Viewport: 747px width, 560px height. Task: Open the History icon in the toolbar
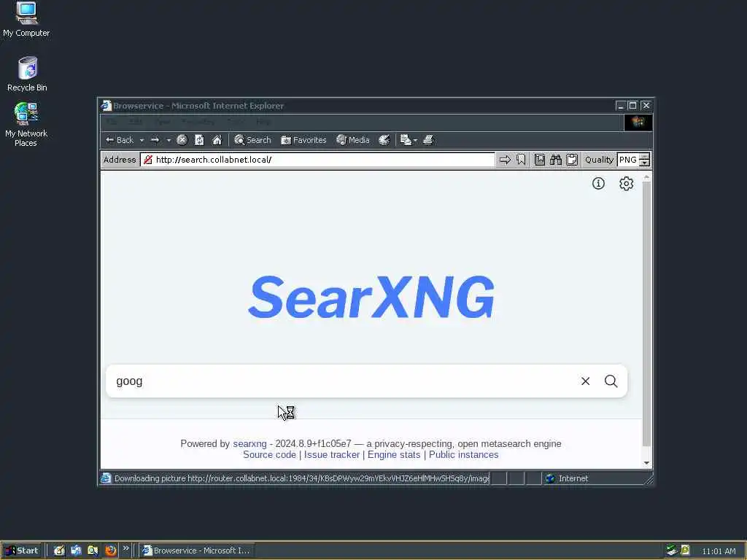[x=384, y=140]
